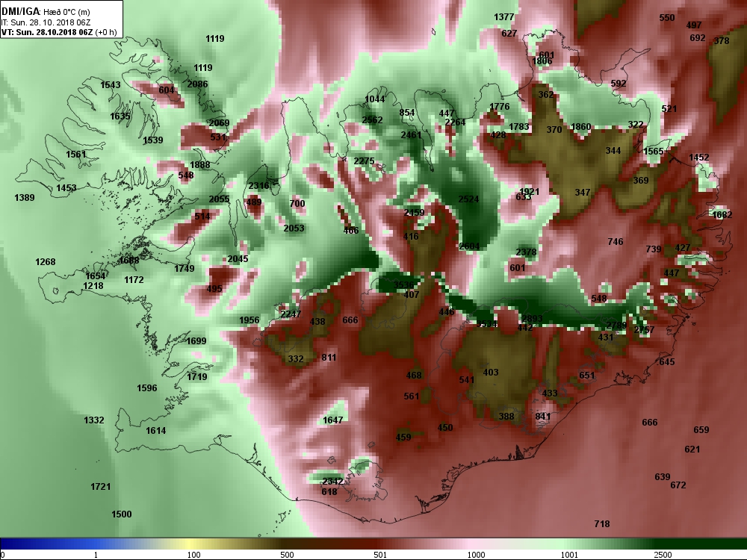
Task: Select the 495 value label
Action: (x=214, y=288)
